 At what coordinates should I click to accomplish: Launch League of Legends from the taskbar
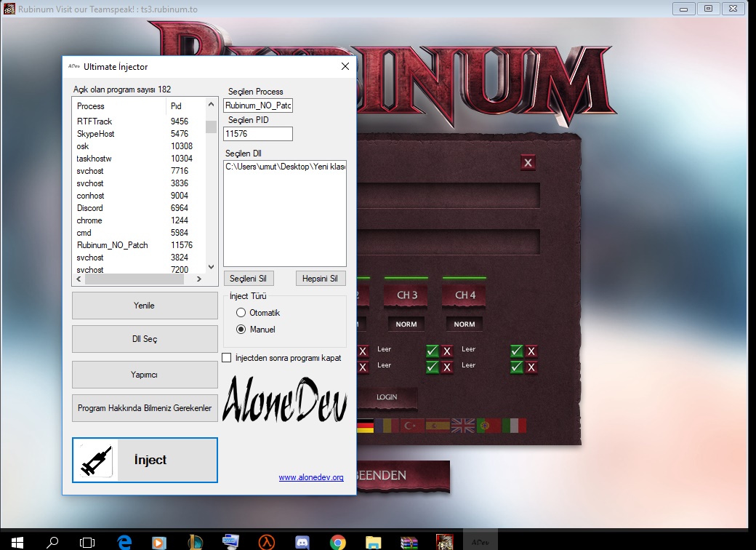click(196, 542)
